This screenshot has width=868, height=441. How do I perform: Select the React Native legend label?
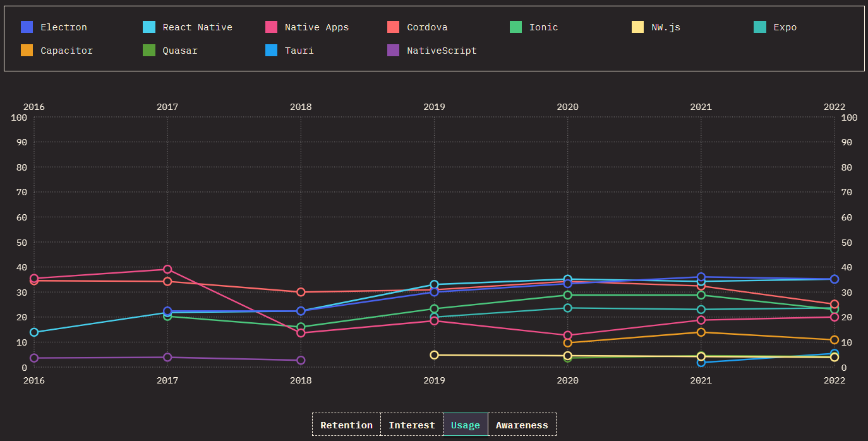point(197,27)
